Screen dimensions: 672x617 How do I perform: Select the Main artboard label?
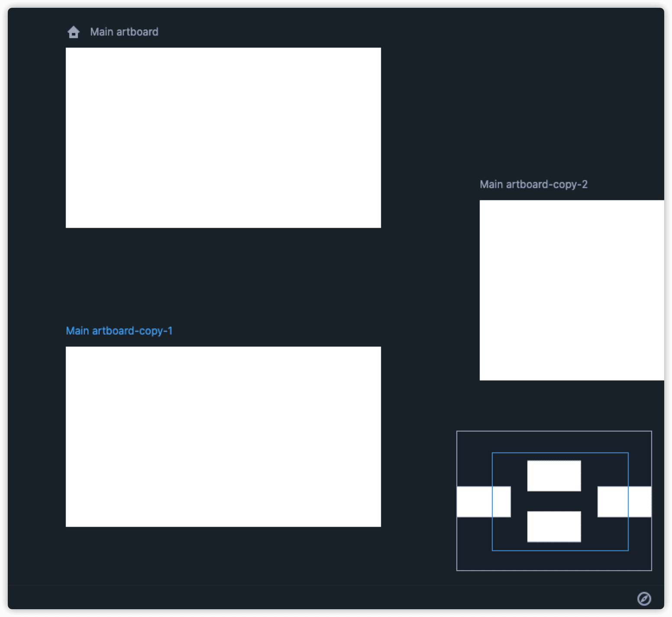(x=124, y=32)
